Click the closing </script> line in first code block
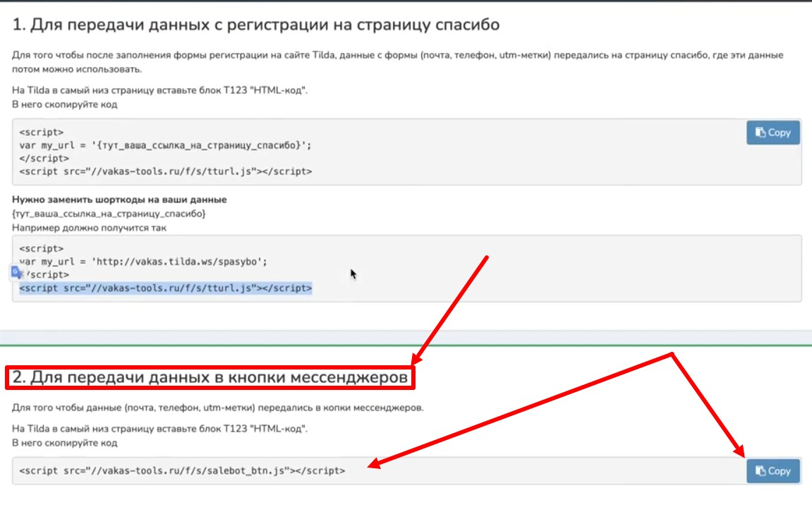 [x=44, y=159]
